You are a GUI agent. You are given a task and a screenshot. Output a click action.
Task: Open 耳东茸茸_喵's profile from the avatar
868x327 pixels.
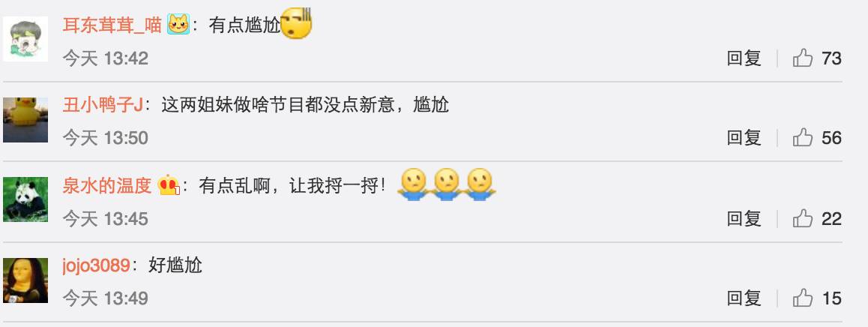(x=25, y=39)
